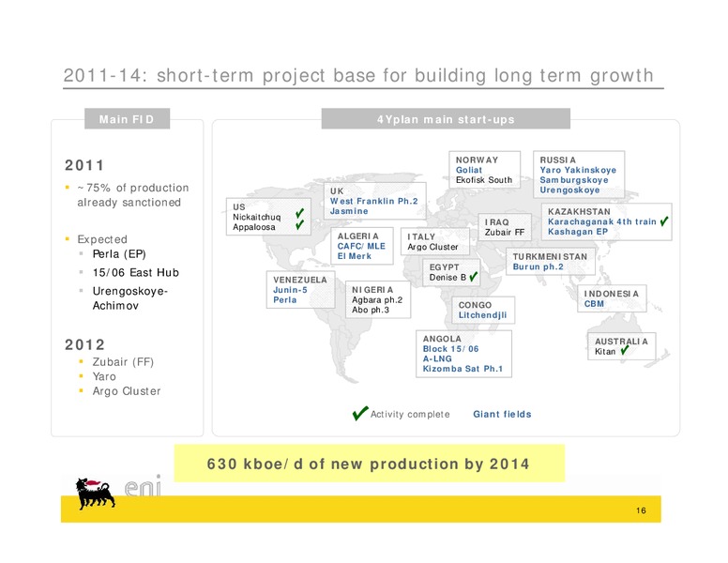
Task: Click the TURKMENISTAN country label
Action: [550, 256]
